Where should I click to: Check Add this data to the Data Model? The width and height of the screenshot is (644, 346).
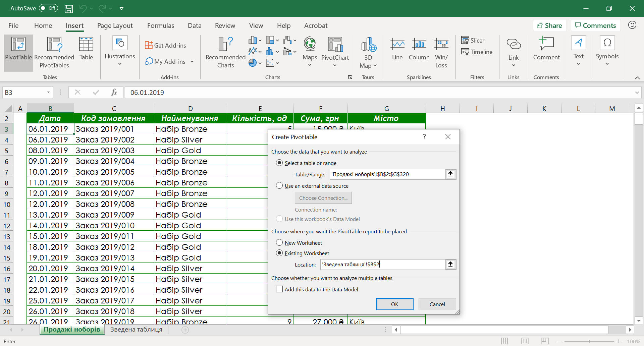click(279, 289)
